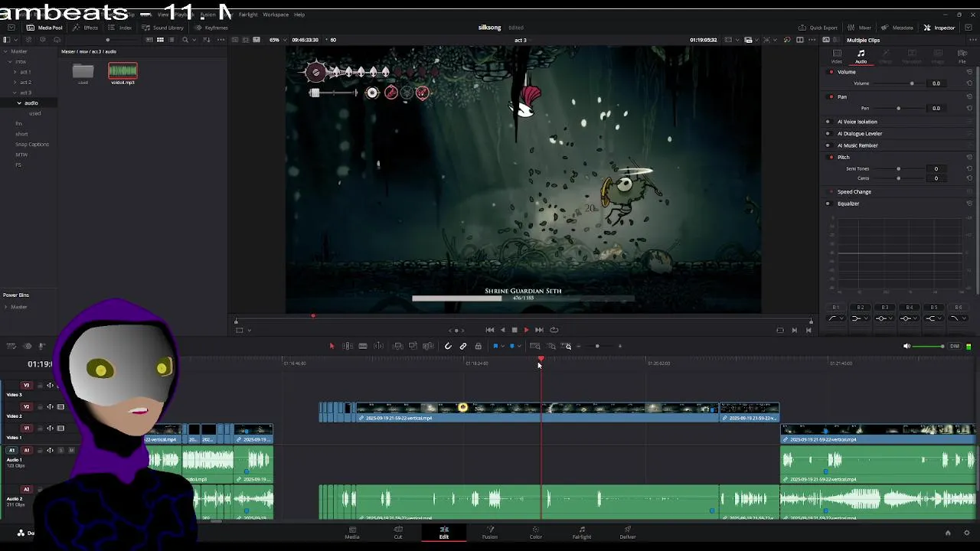Reset the Pitch section
This screenshot has height=551, width=980.
(x=969, y=157)
